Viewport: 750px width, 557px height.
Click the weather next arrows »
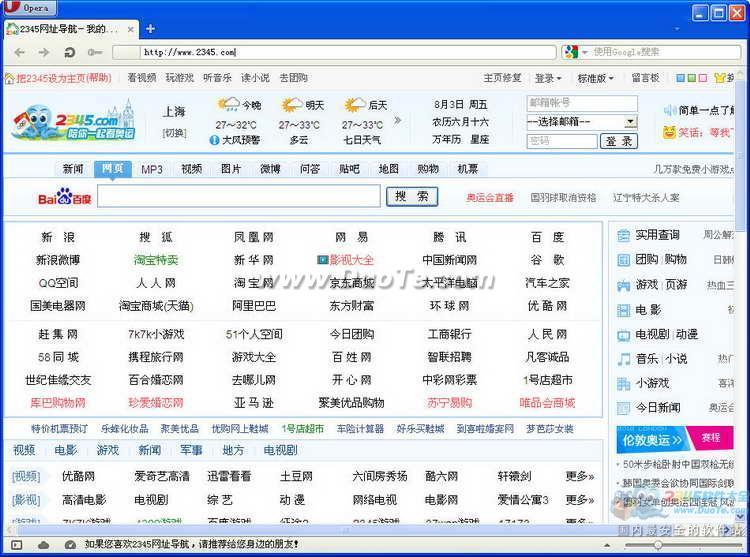click(397, 120)
